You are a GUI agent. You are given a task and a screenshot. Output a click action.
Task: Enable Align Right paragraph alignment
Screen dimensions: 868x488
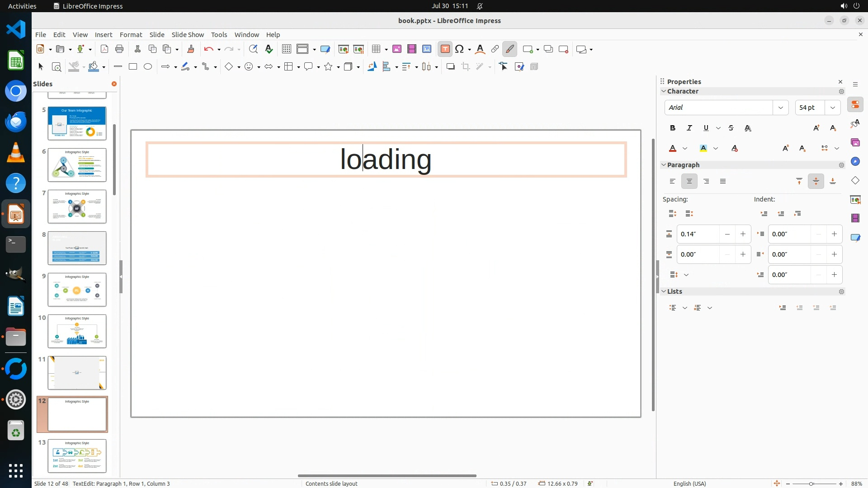click(x=706, y=181)
